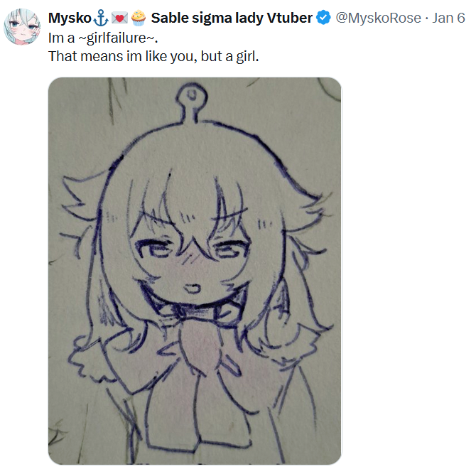This screenshot has width=476, height=474.
Task: Click "Sable sigma lady Vtuber" name text
Action: pos(232,18)
